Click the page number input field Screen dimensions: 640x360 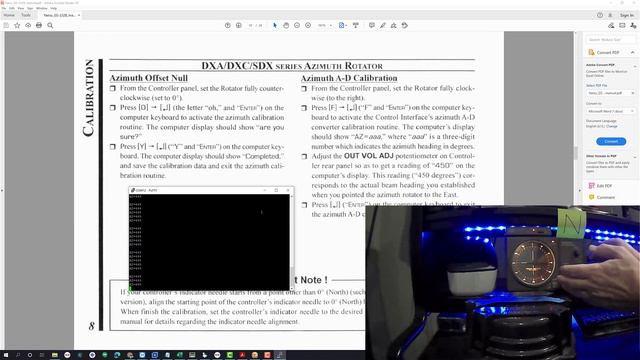pos(250,25)
